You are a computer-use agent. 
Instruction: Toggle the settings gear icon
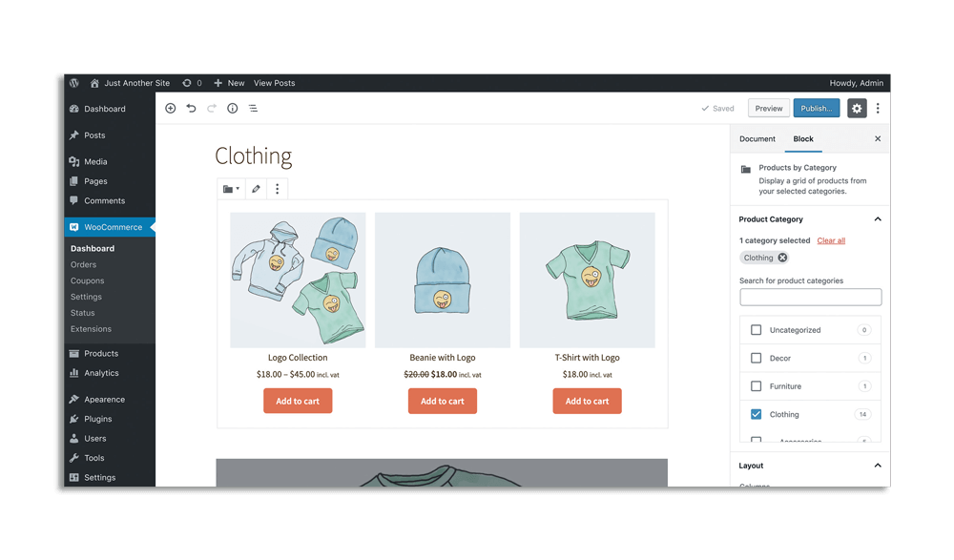coord(857,109)
